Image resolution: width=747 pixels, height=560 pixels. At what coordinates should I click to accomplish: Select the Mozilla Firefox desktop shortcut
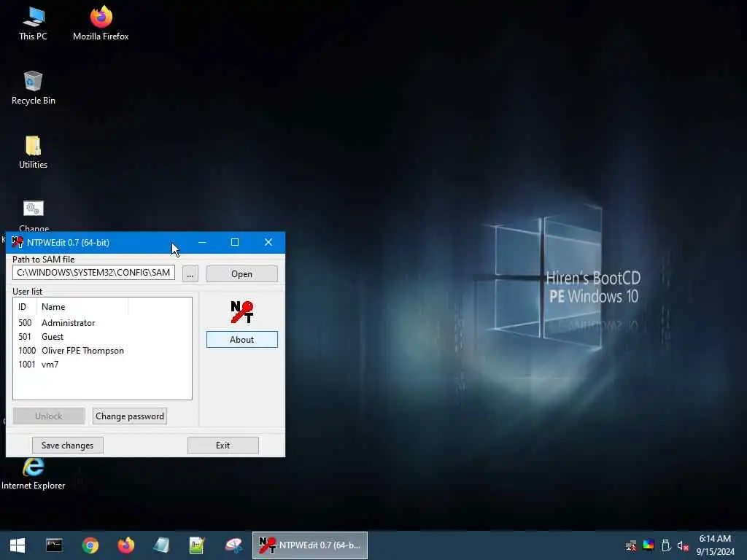click(x=101, y=24)
